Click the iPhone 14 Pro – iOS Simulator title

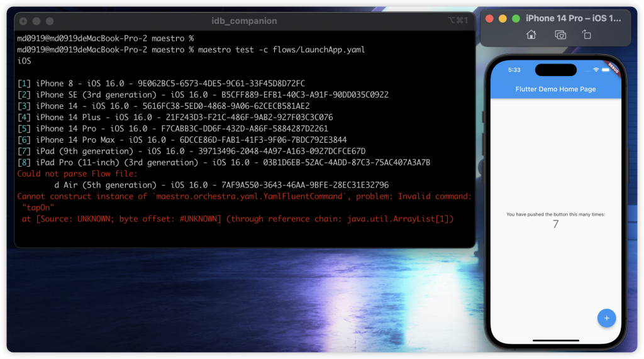[x=574, y=18]
